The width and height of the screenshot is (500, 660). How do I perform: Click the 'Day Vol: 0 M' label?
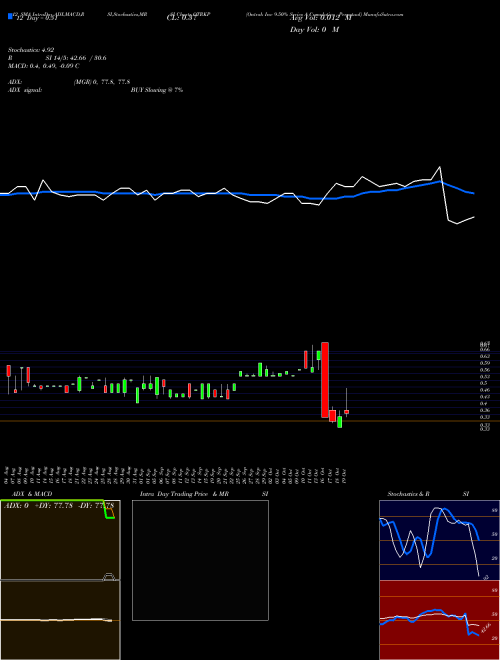click(314, 30)
